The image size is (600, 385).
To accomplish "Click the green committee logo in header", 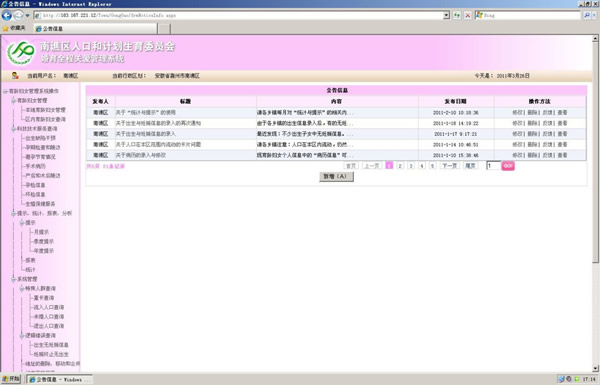I will coord(21,53).
